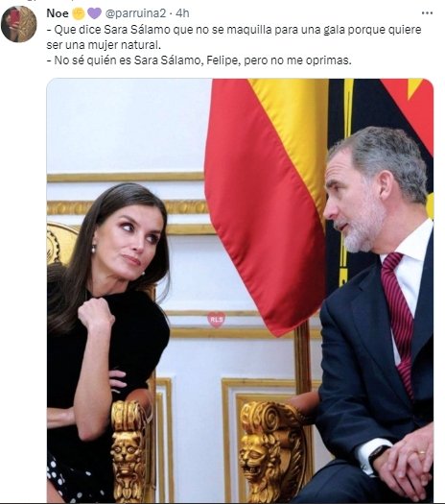This screenshot has height=504, width=445.
Task: Click the red and yellow Spanish flag
Action: (267, 205)
